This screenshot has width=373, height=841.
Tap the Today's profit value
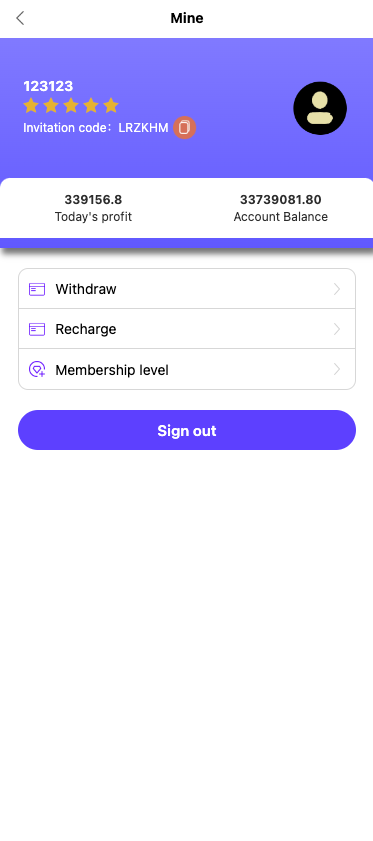93,200
